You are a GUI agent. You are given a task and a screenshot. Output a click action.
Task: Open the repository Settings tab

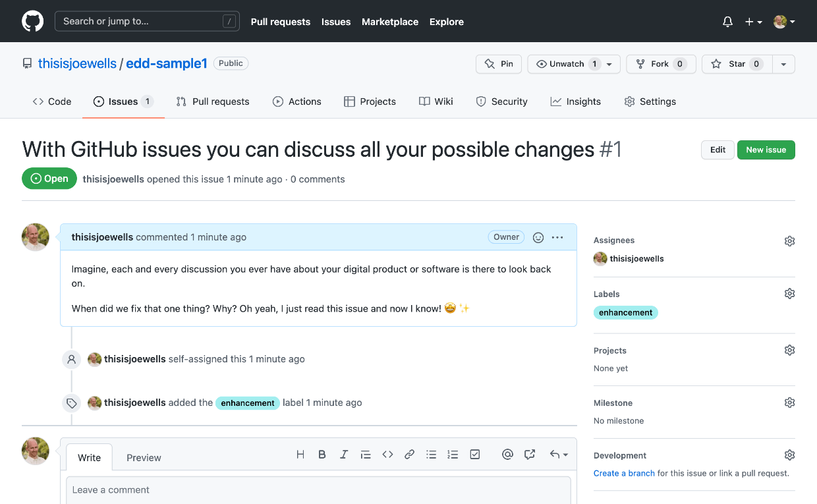[650, 101]
